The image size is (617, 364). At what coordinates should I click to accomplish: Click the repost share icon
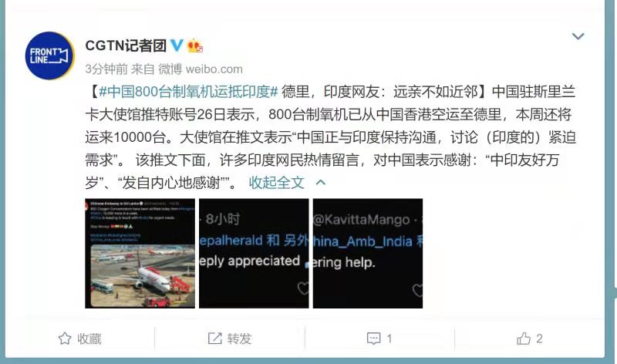(x=215, y=338)
